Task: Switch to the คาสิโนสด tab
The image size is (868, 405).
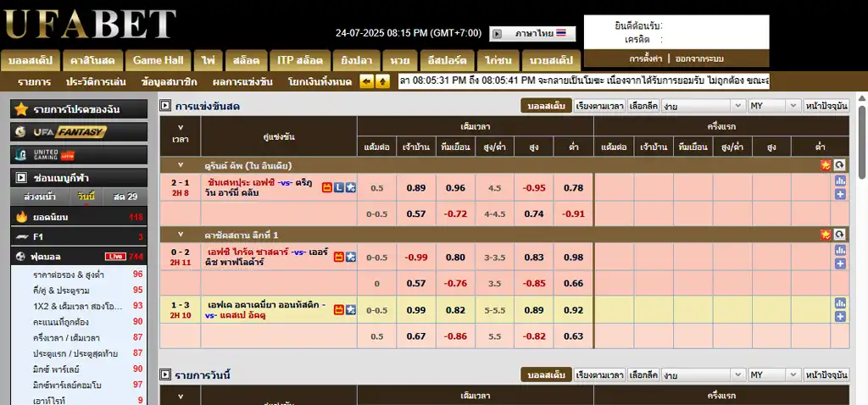Action: (92, 61)
